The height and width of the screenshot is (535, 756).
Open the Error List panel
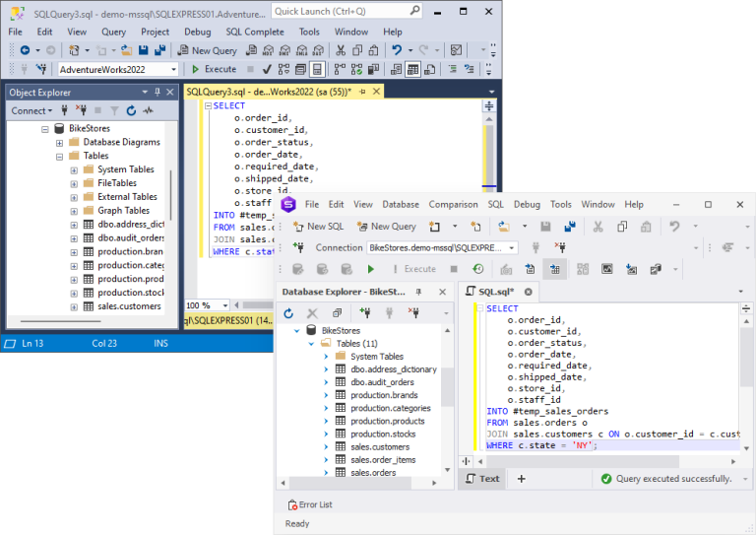[309, 504]
